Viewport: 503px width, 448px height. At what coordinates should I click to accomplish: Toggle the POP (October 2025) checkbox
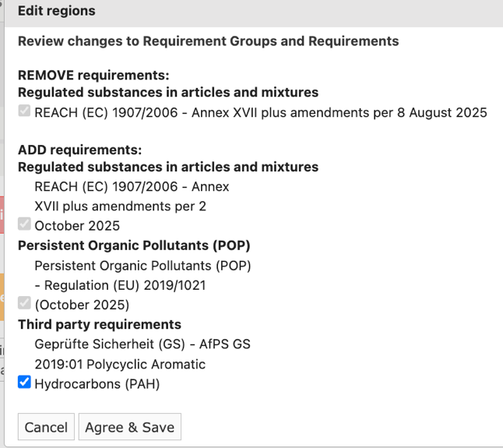[x=24, y=303]
